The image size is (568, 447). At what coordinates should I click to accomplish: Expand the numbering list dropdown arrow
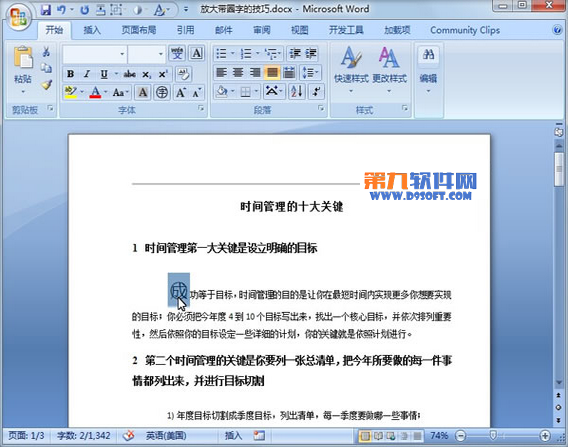(x=258, y=54)
